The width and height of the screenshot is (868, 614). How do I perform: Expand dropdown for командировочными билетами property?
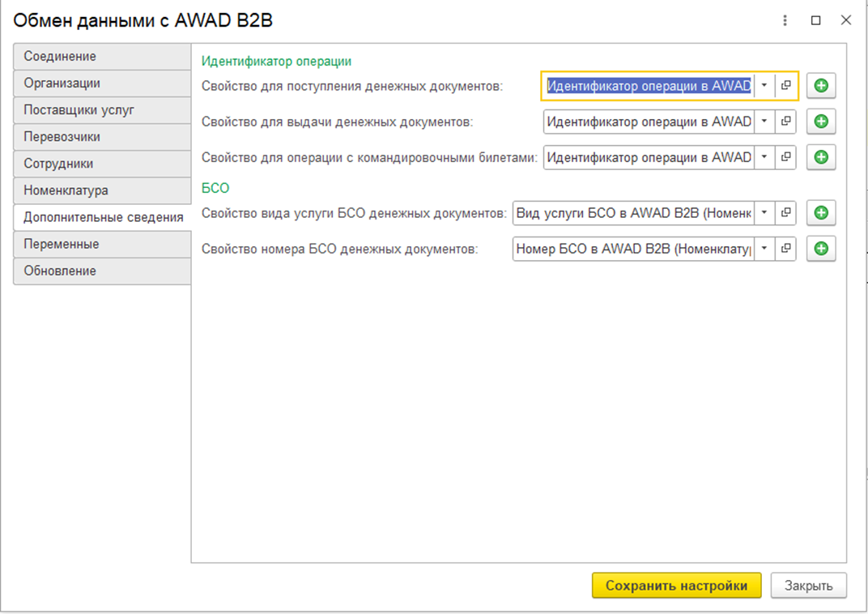764,157
